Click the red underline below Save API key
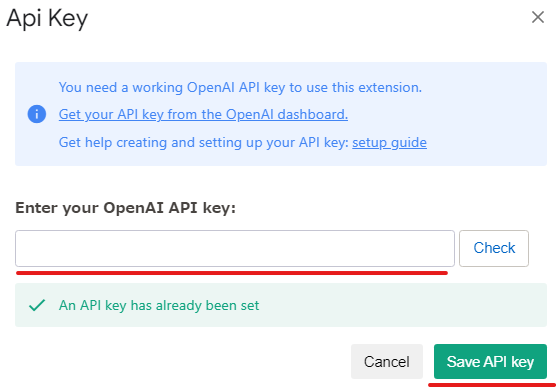The image size is (557, 387). point(492,385)
